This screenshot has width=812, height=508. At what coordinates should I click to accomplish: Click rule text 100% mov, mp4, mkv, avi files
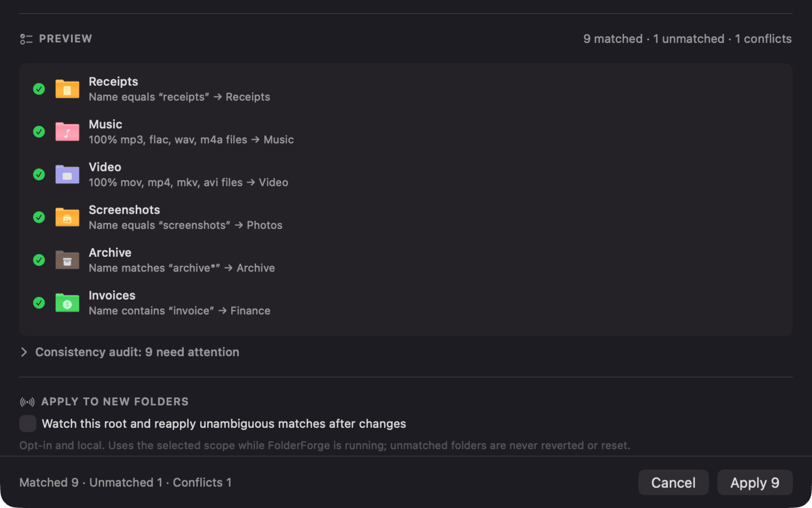pos(166,182)
